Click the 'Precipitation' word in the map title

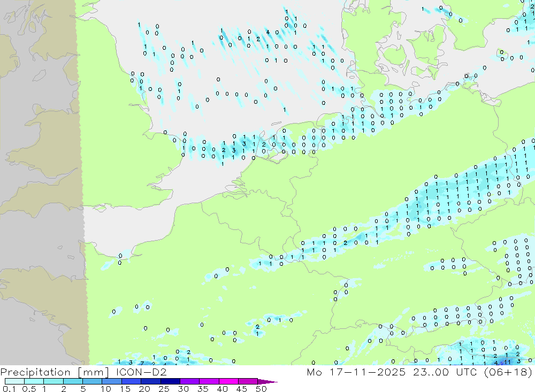[35, 372]
